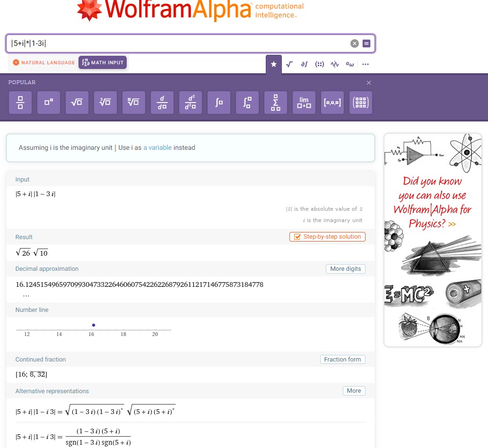
Task: Submit the query with the equals button
Action: [x=366, y=43]
